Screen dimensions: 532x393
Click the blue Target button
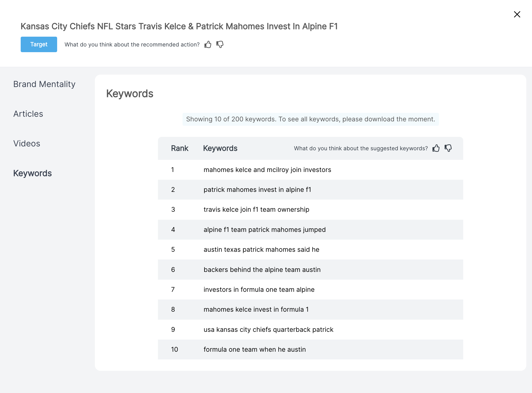(39, 44)
